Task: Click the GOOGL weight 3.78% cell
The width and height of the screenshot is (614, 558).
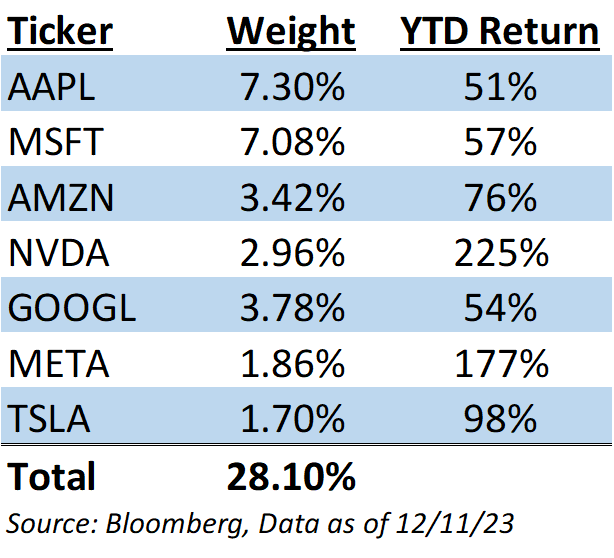Action: pos(292,308)
